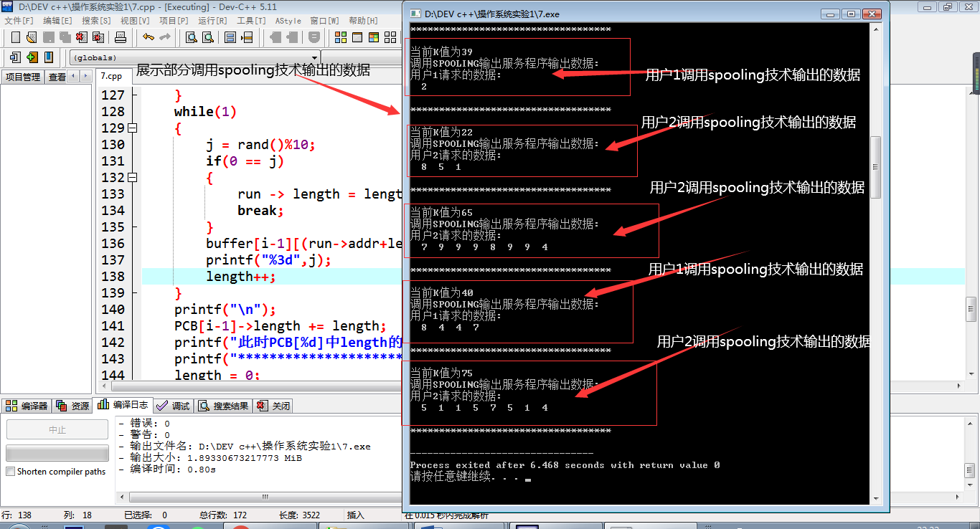Click the 关闭 bottom panel tab
980x529 pixels.
pyautogui.click(x=273, y=406)
